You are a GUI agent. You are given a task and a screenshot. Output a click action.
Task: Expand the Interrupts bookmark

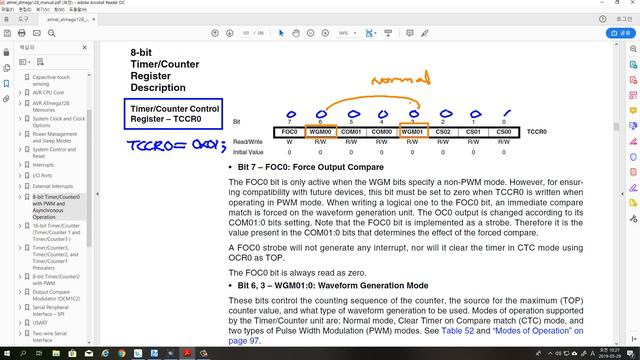[20, 165]
